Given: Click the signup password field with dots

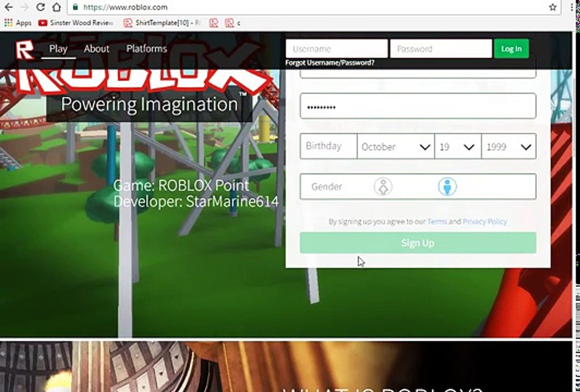Looking at the screenshot, I should tap(418, 106).
